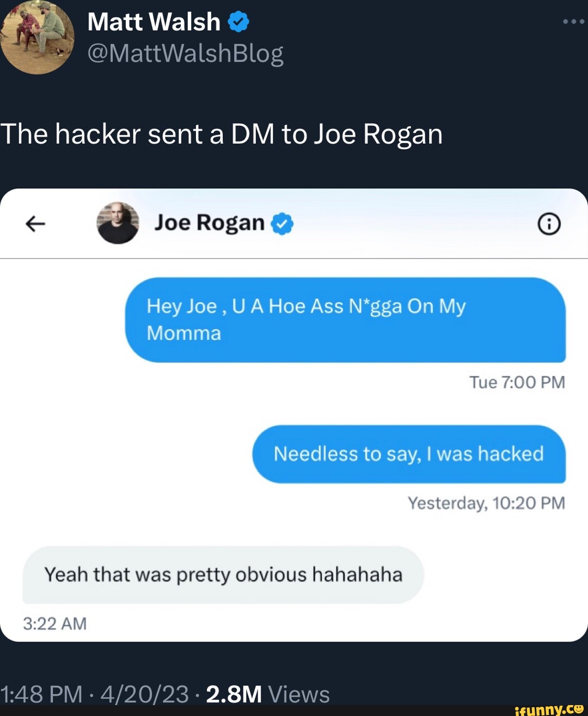Screen dimensions: 588x716
Task: Click Matt Walsh's blue verified badge
Action: pos(238,21)
